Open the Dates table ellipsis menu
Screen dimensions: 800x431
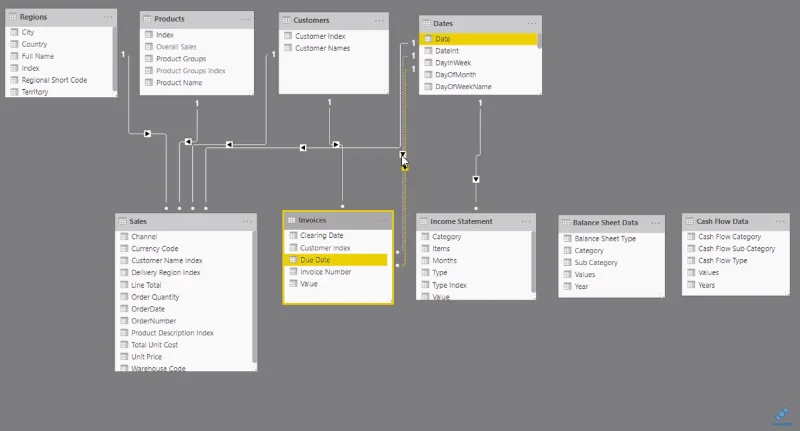coord(532,23)
